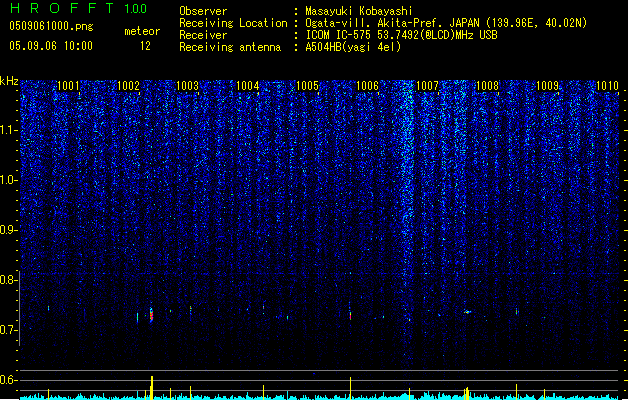Click the Receiver label

point(203,35)
